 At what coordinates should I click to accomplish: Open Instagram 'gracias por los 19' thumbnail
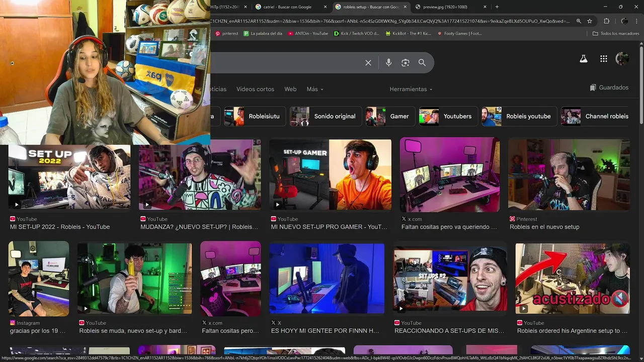pyautogui.click(x=38, y=279)
